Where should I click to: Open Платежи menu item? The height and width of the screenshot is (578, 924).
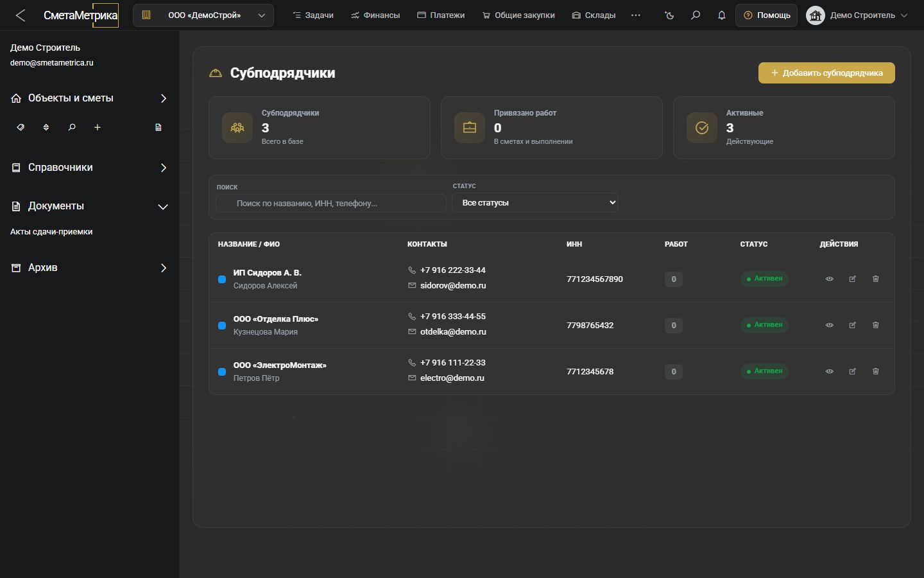(441, 15)
